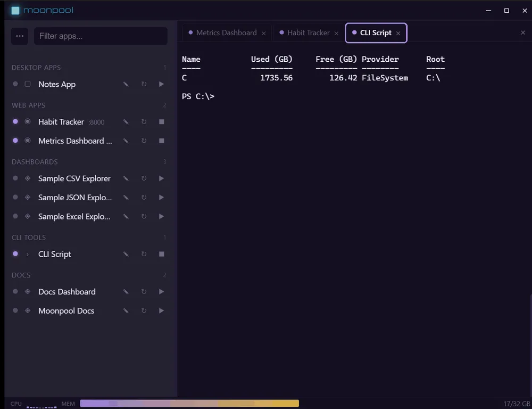The height and width of the screenshot is (409, 532).
Task: Restart the Notes App
Action: point(144,84)
